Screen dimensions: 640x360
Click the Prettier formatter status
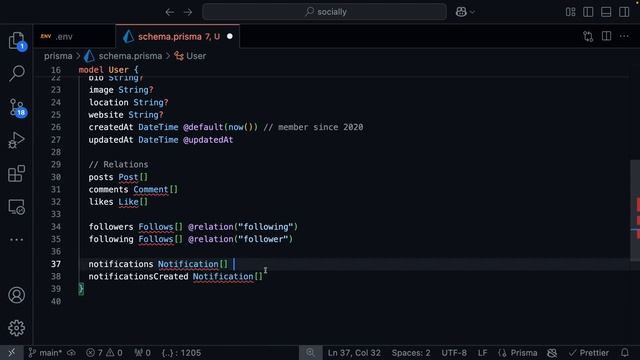(x=589, y=353)
